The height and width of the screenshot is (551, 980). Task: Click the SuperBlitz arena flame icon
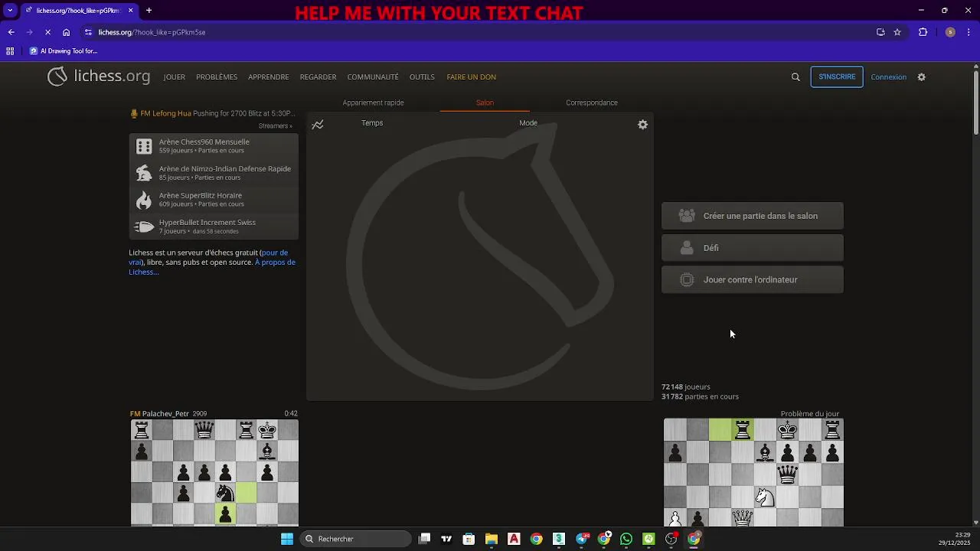click(144, 200)
